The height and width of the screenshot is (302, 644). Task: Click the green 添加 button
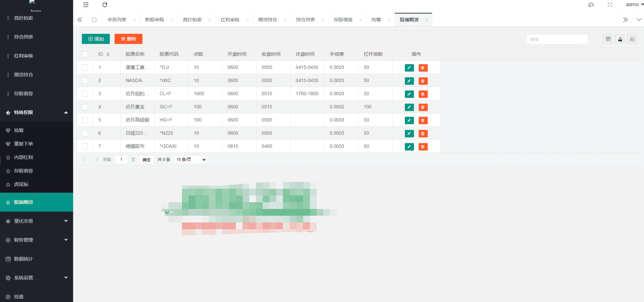[96, 39]
